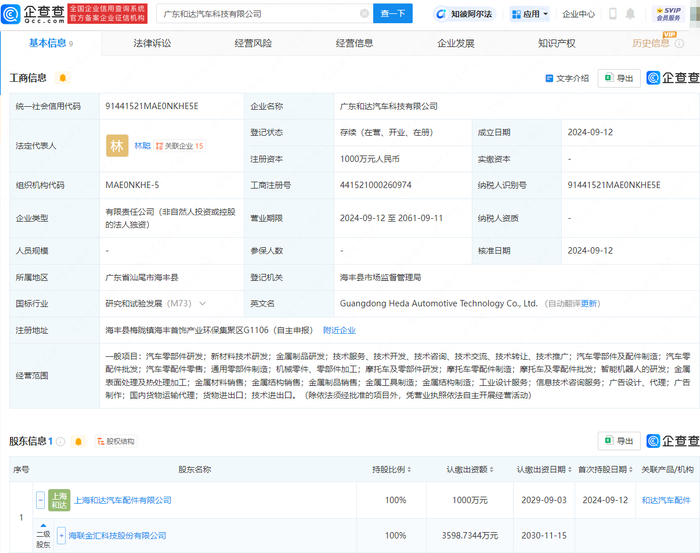Image resolution: width=700 pixels, height=553 pixels.
Task: Open the 应用 dropdown menu
Action: coord(529,14)
